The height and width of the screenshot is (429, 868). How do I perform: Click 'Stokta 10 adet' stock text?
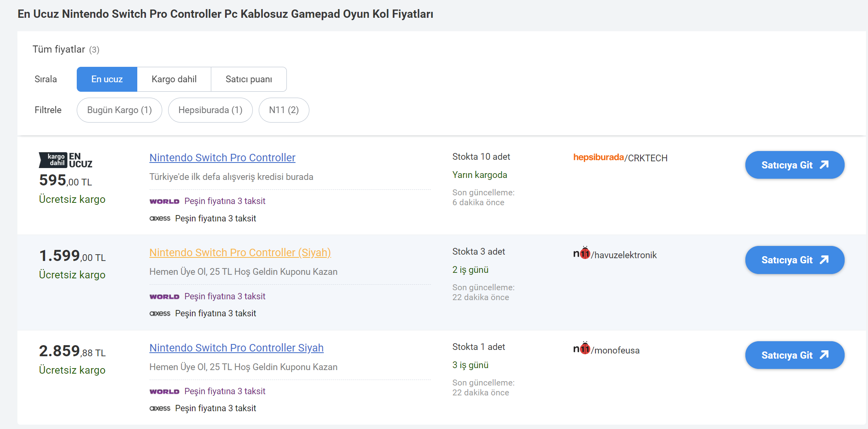coord(481,157)
